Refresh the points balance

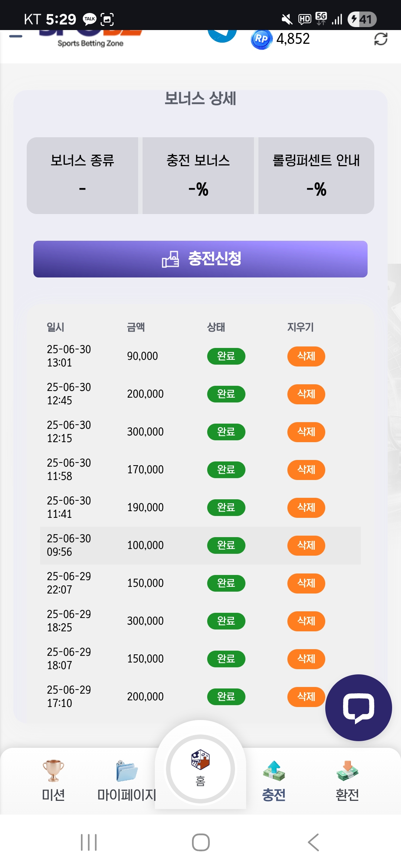[x=381, y=39]
